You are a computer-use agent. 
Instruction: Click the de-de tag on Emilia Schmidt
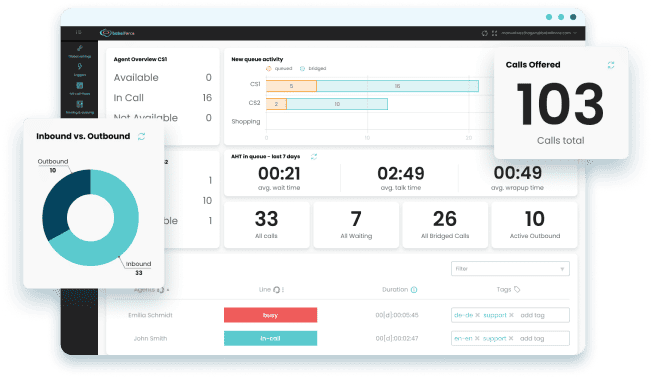click(x=464, y=315)
